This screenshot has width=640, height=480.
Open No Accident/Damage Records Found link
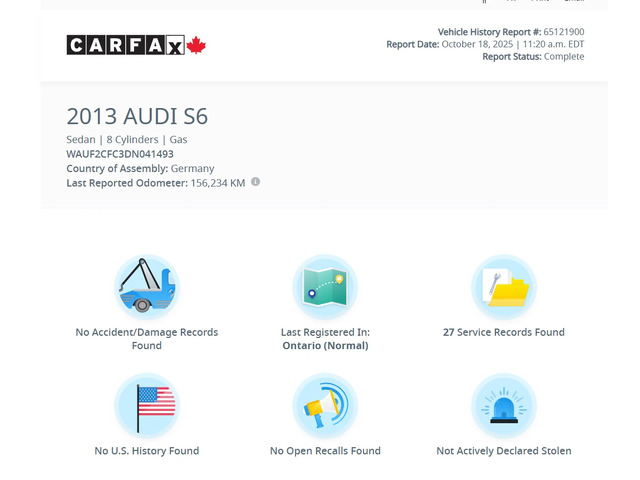coord(147,339)
